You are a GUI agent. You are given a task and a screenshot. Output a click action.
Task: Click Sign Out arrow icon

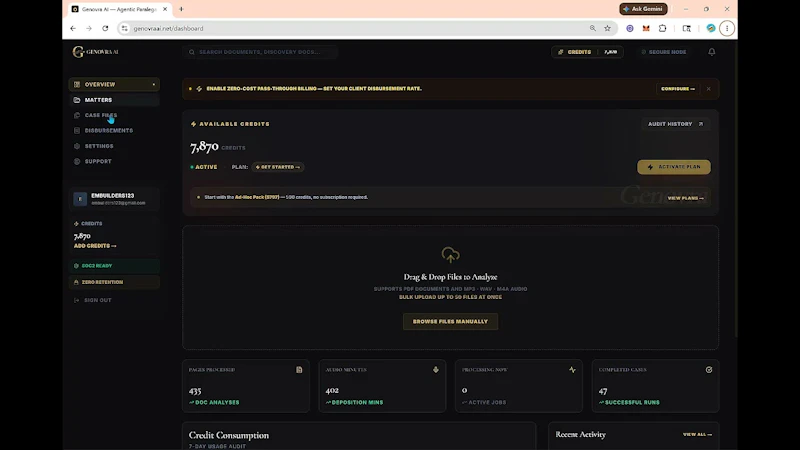tap(77, 300)
